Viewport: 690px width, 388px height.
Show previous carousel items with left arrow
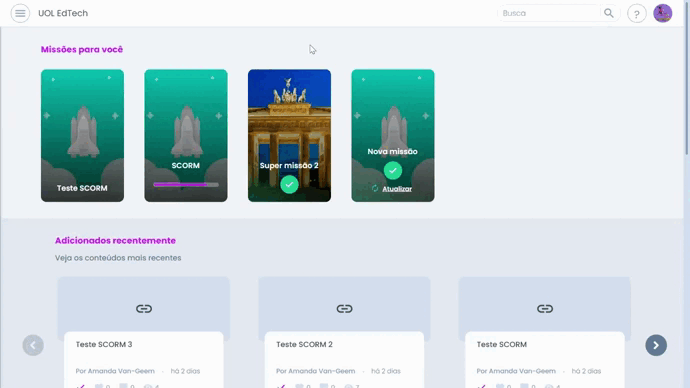[x=33, y=345]
